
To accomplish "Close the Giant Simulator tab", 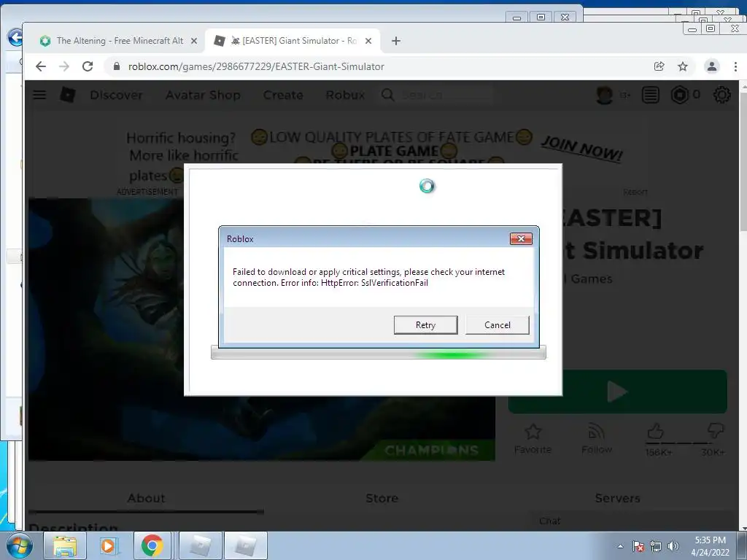I will (368, 41).
